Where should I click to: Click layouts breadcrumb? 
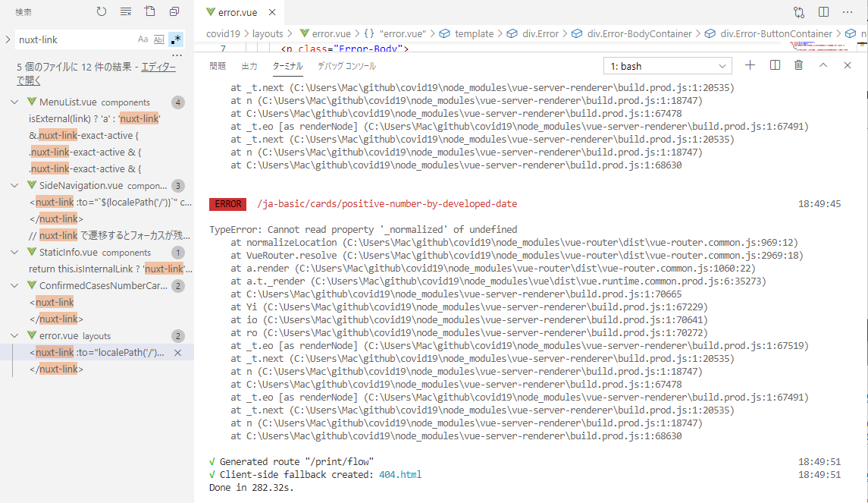[268, 34]
